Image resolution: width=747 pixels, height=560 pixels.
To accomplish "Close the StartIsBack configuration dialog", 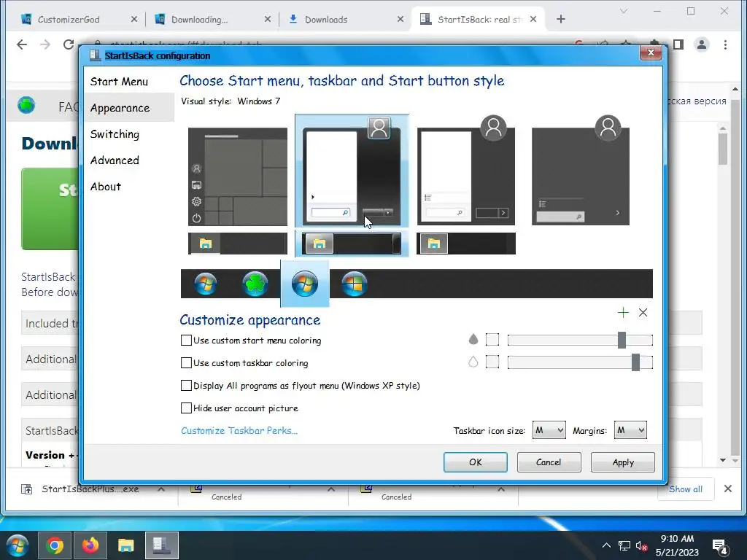I will point(651,52).
